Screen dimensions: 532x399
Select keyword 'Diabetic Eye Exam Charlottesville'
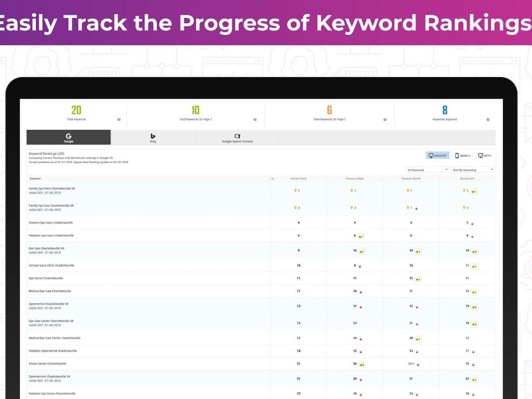[51, 222]
